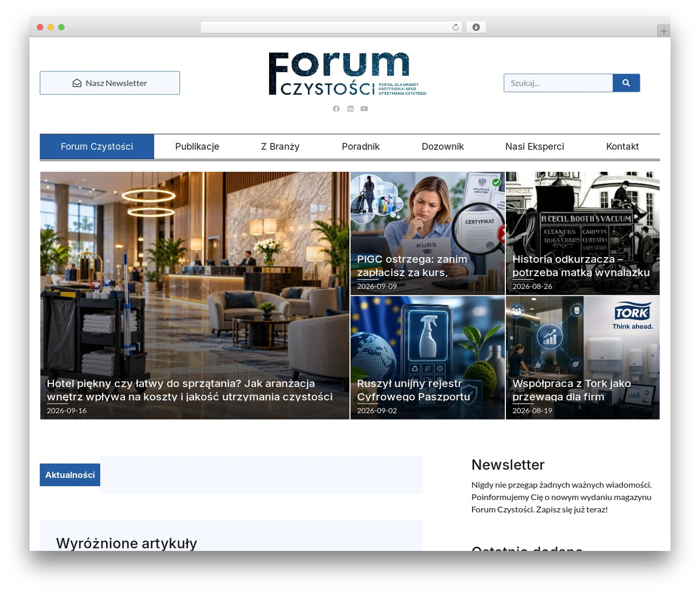Focus the Szukaj search field
This screenshot has height=593, width=700.
(558, 83)
